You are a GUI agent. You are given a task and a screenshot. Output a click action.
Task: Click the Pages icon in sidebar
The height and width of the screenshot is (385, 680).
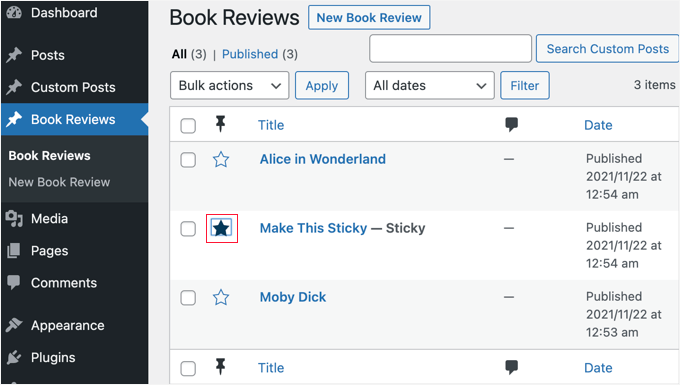[14, 251]
